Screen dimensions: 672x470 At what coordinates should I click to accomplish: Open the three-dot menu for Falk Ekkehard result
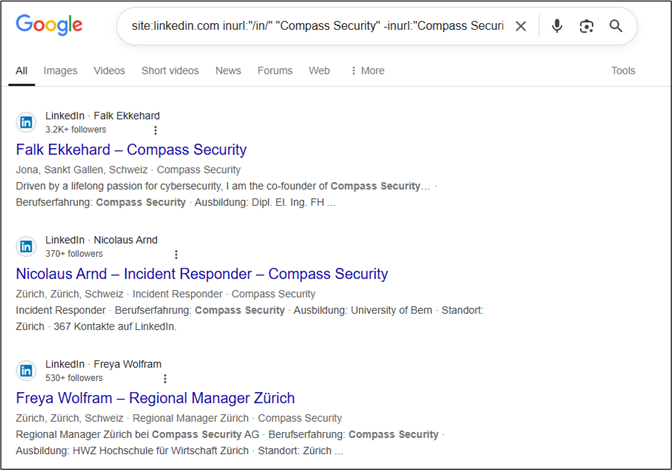[x=156, y=130]
